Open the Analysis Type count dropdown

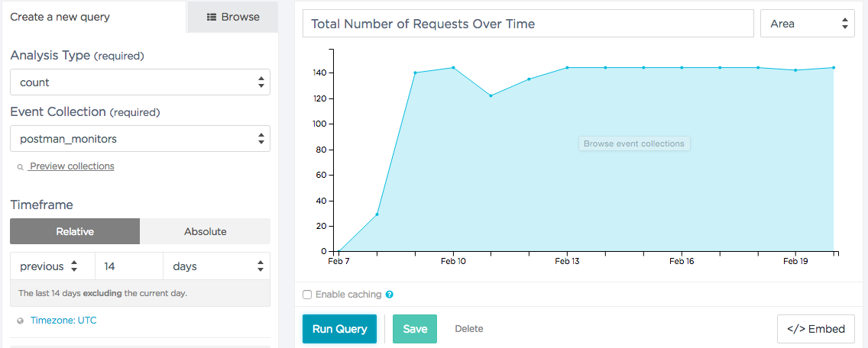[140, 82]
